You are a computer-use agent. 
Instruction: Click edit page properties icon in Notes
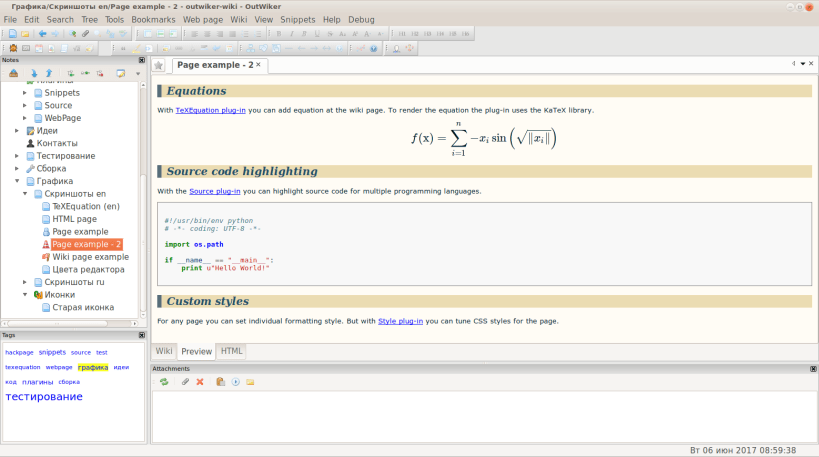click(x=121, y=74)
